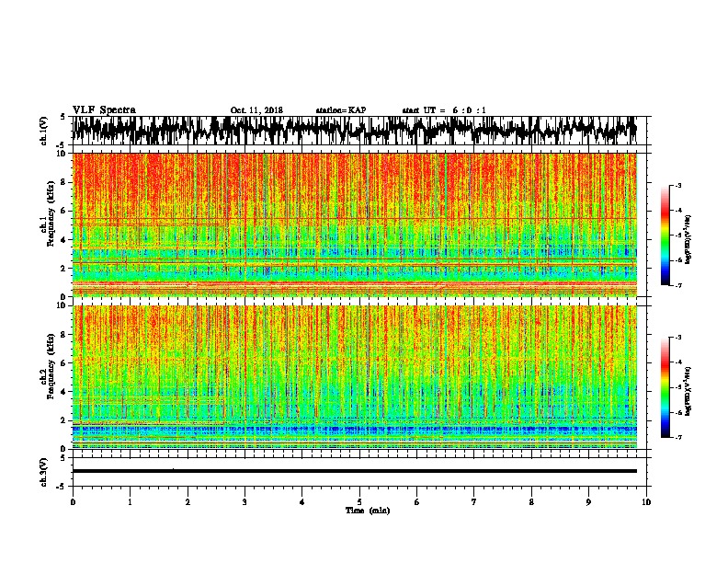Screen dimensions: 728x563
Task: Click the ch.2 PSD color scale bar
Action: [665, 387]
